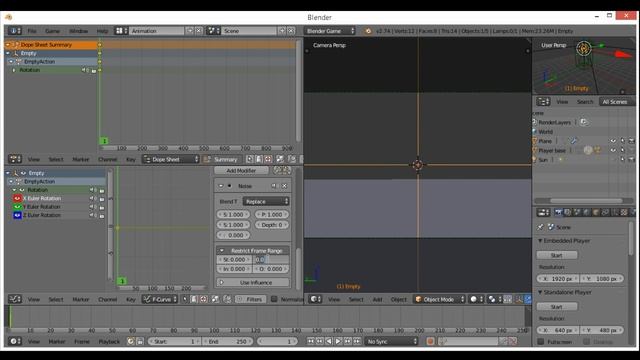Viewport: 640px width, 360px height.
Task: Click the St: 0.000 start frame field
Action: (x=234, y=260)
